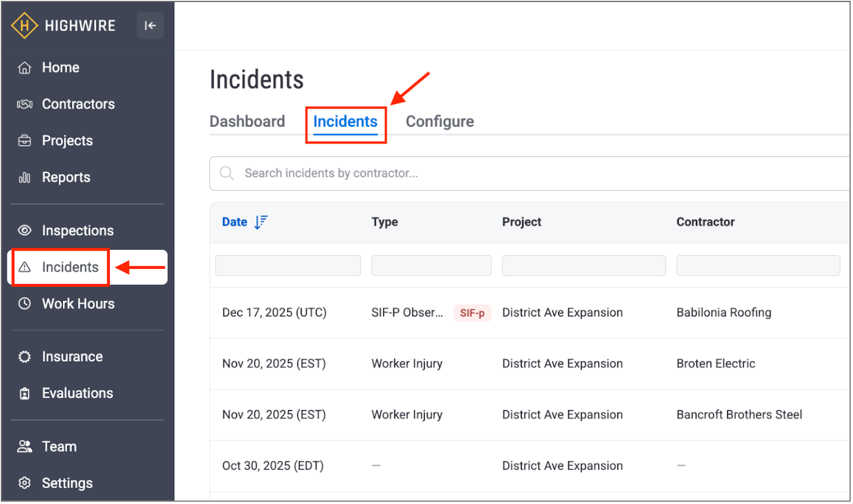Viewport: 853px width, 504px height.
Task: Click the Type column filter box
Action: [431, 265]
